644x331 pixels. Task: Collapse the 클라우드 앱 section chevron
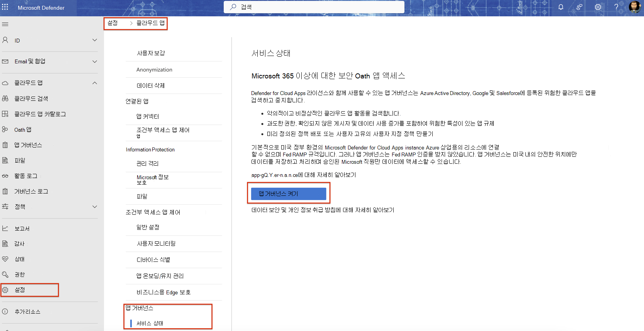[95, 83]
